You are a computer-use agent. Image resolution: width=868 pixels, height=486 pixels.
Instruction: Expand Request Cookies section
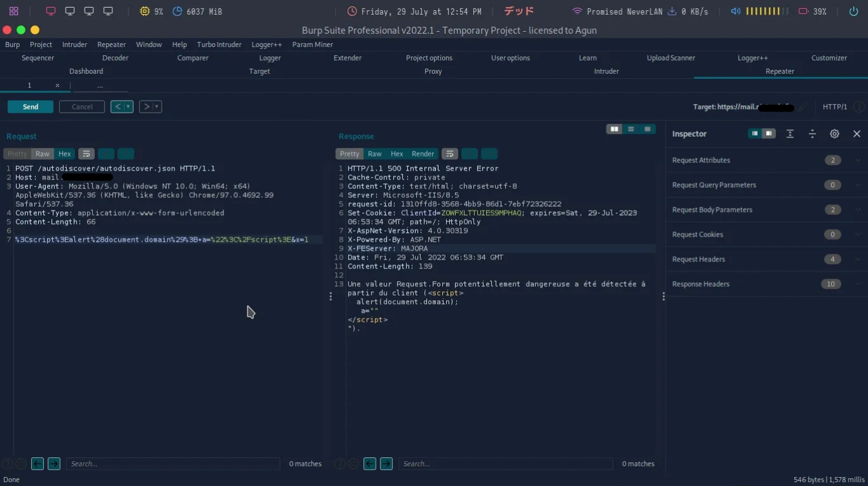[x=766, y=235]
